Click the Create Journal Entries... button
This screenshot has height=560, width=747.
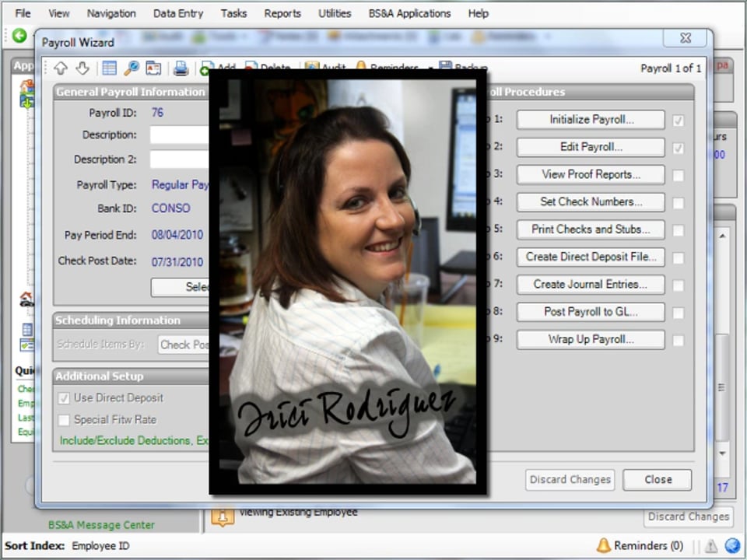pos(591,285)
